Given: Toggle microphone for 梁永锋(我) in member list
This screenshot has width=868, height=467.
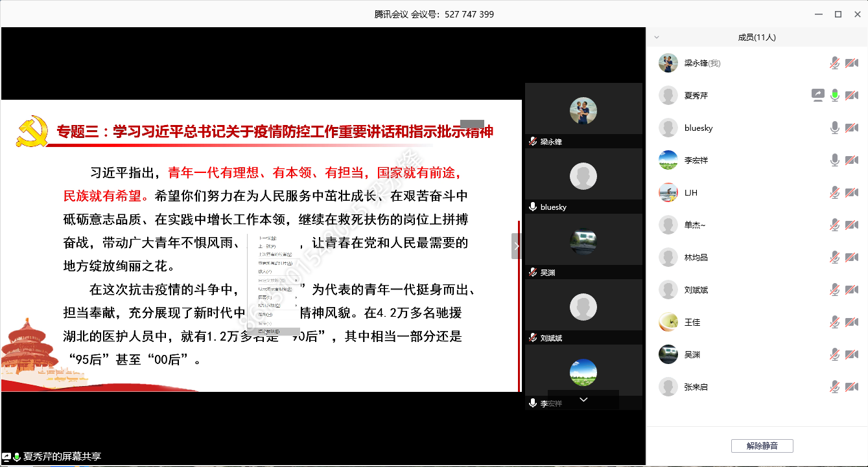Looking at the screenshot, I should (835, 63).
